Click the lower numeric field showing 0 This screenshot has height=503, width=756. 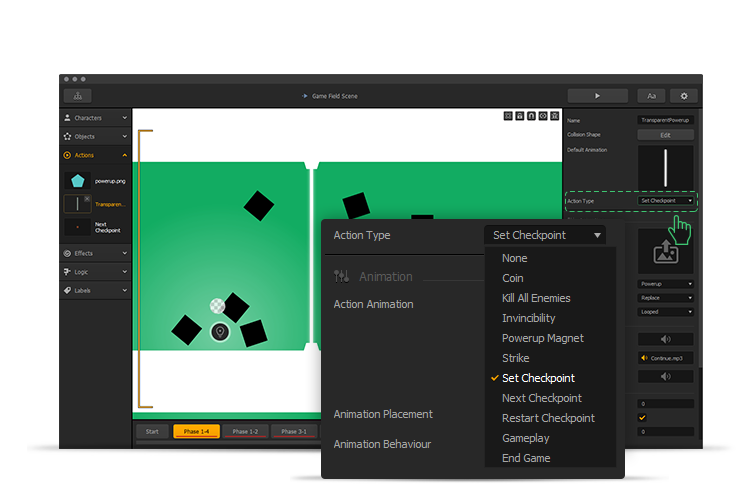[665, 432]
